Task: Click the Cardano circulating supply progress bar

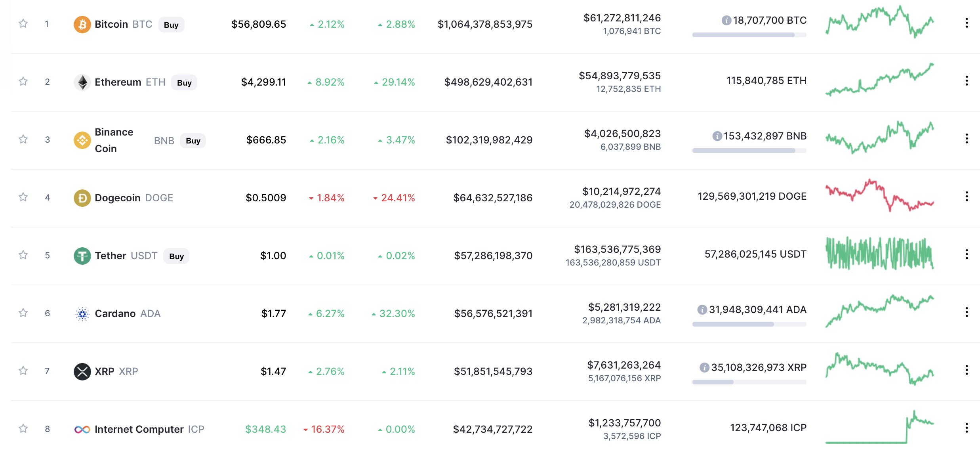Action: click(x=749, y=324)
